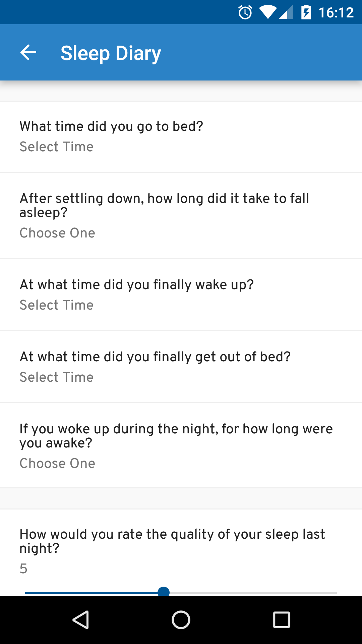
Task: Tap "At what time did you finally wake up?" question
Action: pyautogui.click(x=137, y=285)
